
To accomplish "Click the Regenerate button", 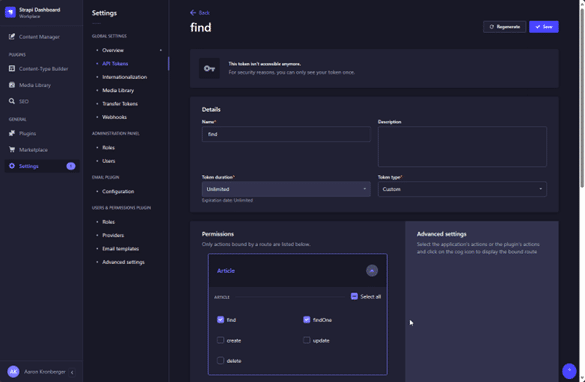I will click(x=504, y=27).
